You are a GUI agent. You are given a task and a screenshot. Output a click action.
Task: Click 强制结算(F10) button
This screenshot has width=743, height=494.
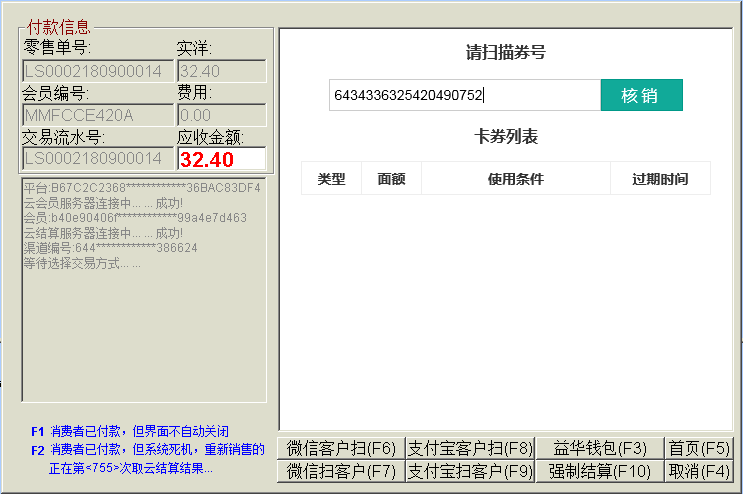point(600,471)
